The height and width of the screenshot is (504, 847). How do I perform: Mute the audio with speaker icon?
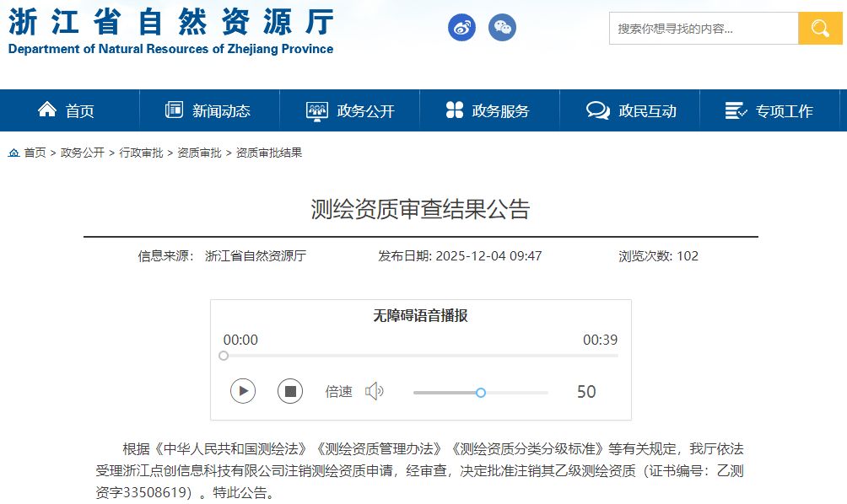click(374, 391)
